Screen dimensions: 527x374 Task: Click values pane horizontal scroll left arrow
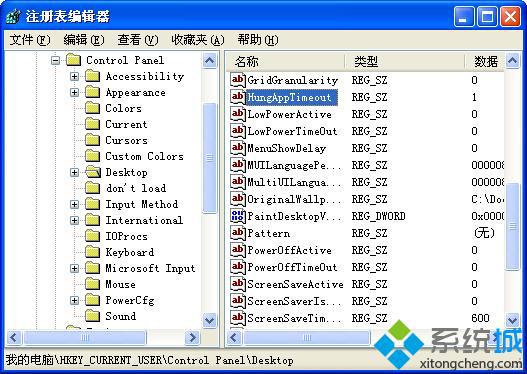[234, 337]
